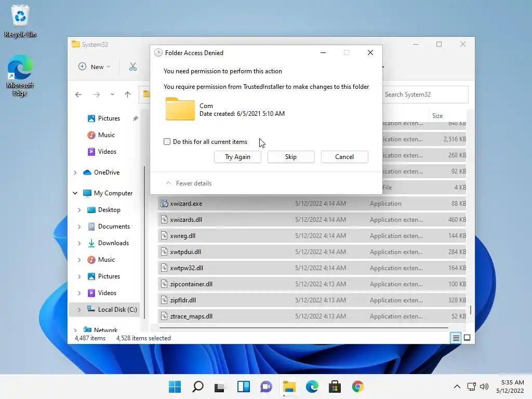
Task: Go forward with the right arrow
Action: tap(96, 95)
